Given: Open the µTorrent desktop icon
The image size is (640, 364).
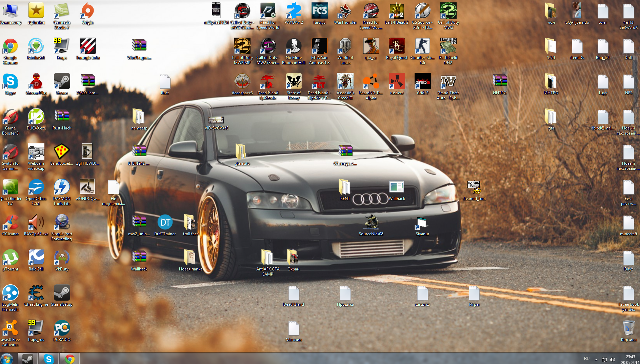Looking at the screenshot, I should click(x=11, y=260).
